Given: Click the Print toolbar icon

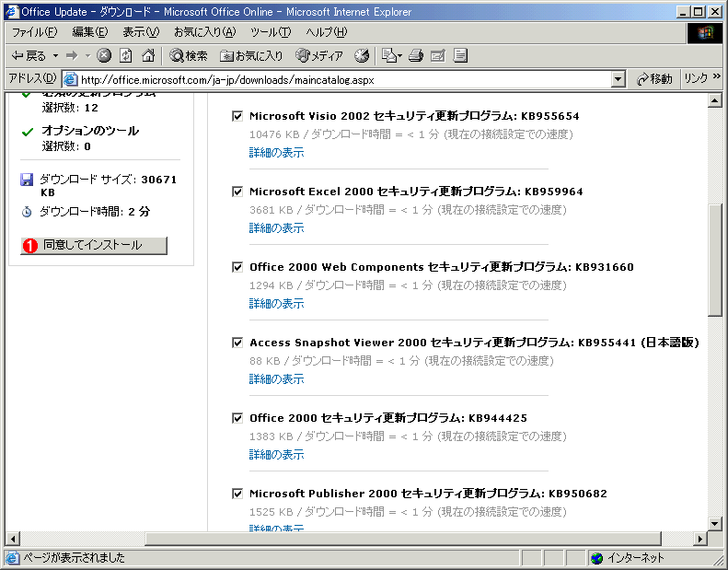Looking at the screenshot, I should (415, 56).
